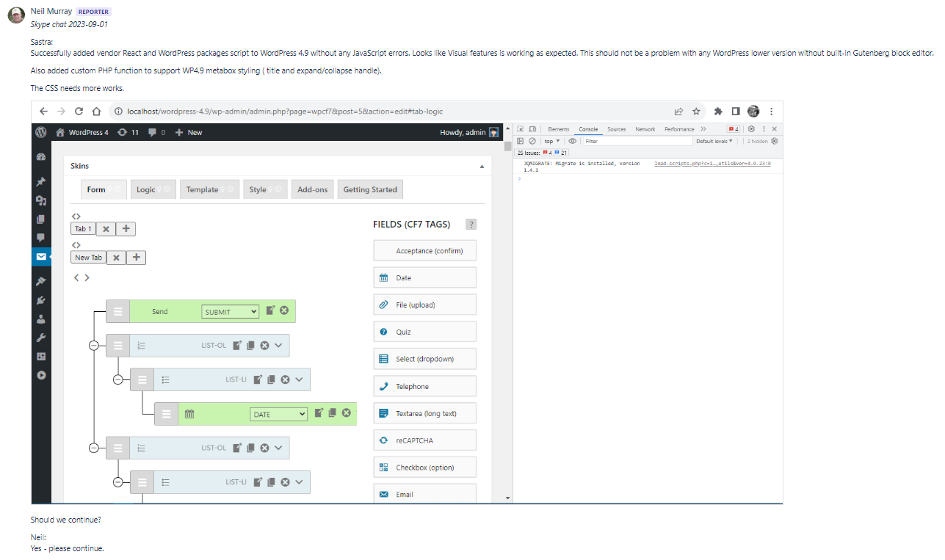Screen dimensions: 945x560
Task: Click the FIELDS help question mark icon
Action: tap(471, 225)
